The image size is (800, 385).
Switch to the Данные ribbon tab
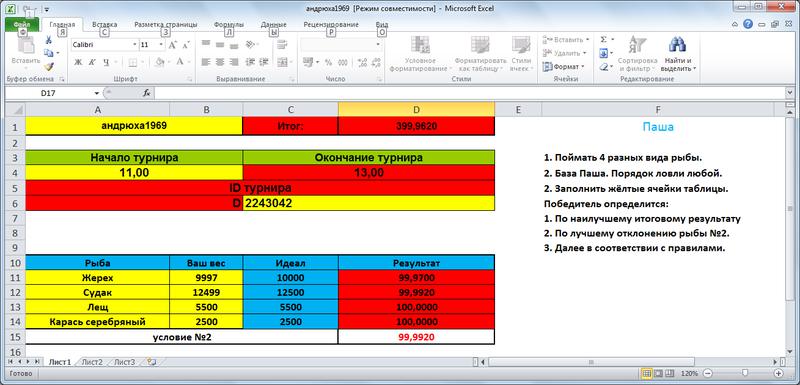pyautogui.click(x=273, y=24)
